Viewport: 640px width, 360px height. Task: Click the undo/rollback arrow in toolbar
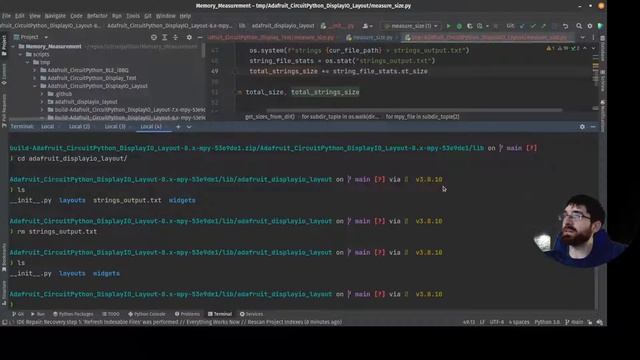565,26
